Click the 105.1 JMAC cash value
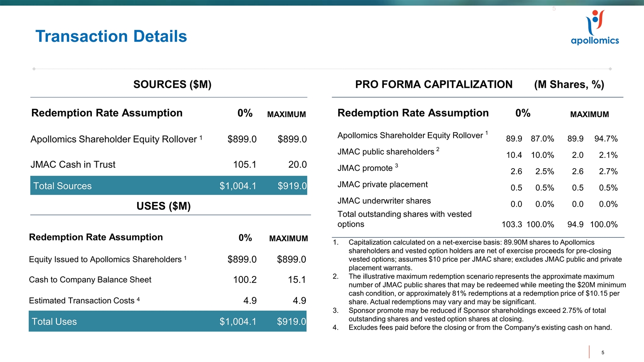 245,165
